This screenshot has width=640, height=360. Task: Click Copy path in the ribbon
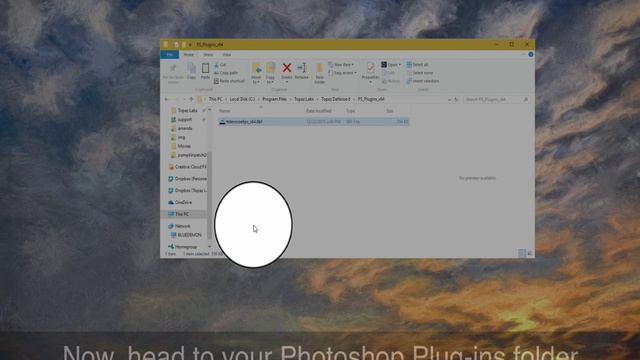point(226,73)
